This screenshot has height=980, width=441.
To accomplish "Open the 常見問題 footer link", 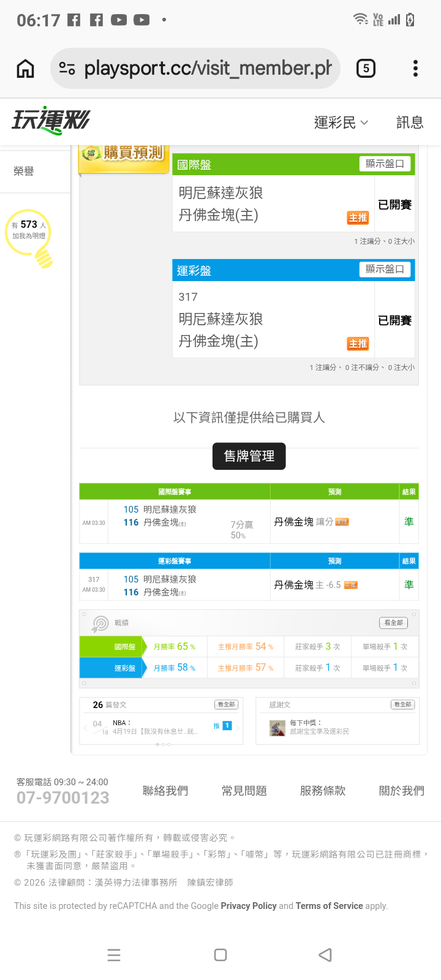I will [x=244, y=791].
